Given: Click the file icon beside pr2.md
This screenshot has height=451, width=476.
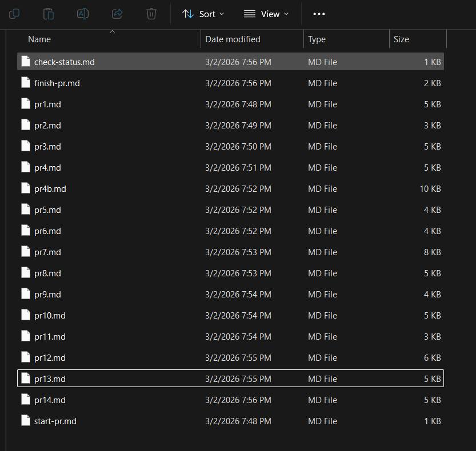Looking at the screenshot, I should (26, 124).
